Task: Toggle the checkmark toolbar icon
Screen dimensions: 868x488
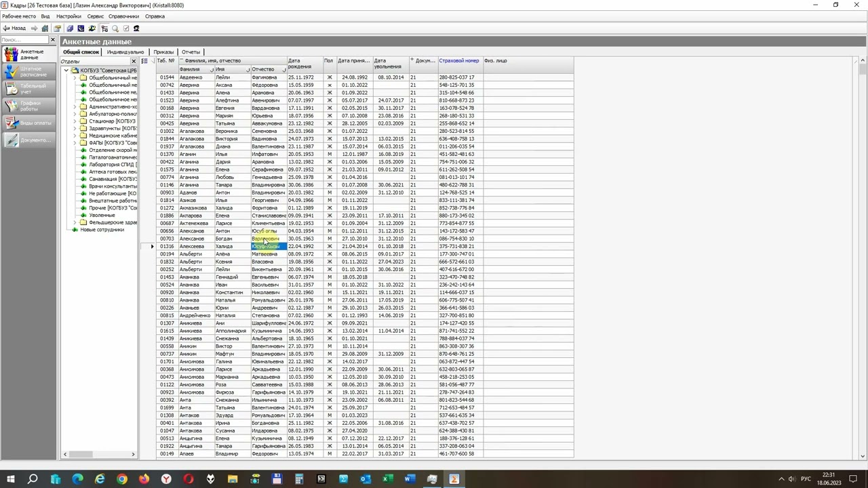Action: click(x=126, y=28)
